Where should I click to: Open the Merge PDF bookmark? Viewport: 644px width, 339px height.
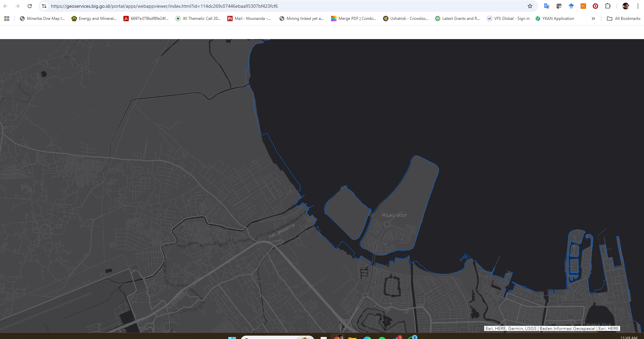point(354,19)
